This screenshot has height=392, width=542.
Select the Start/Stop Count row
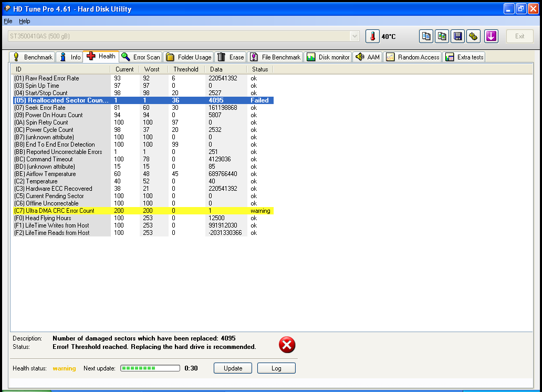coord(143,92)
